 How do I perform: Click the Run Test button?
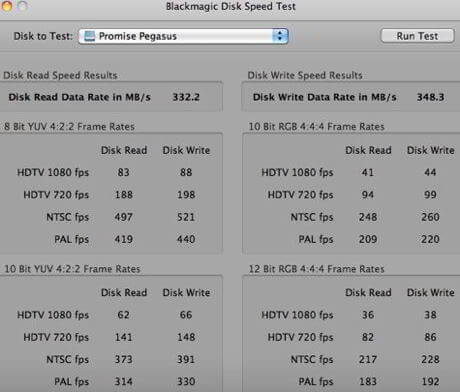coord(417,36)
